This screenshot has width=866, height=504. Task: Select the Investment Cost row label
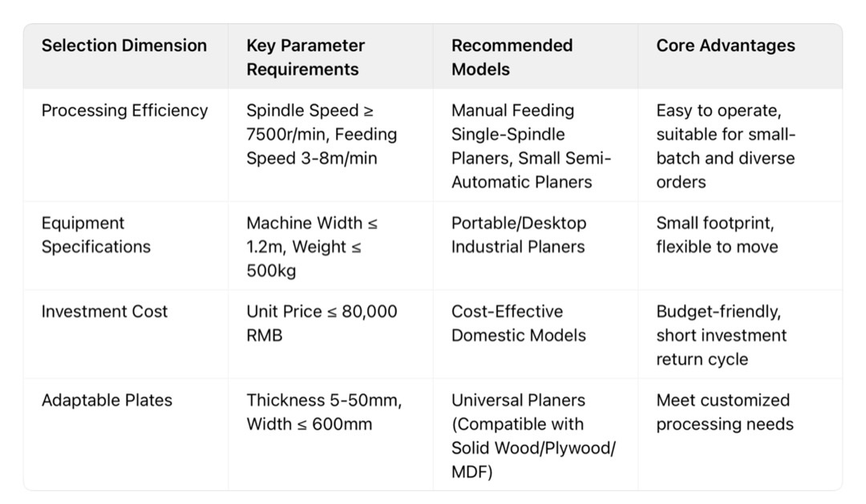tap(104, 312)
